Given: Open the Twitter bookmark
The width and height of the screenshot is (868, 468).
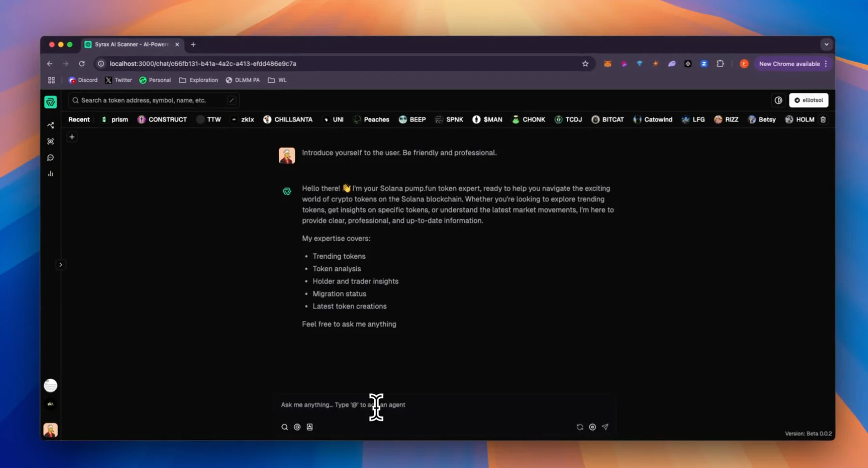Looking at the screenshot, I should 119,80.
